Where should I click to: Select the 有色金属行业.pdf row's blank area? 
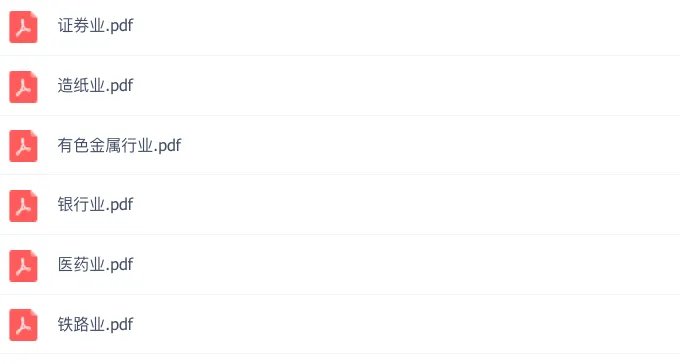coord(429,145)
